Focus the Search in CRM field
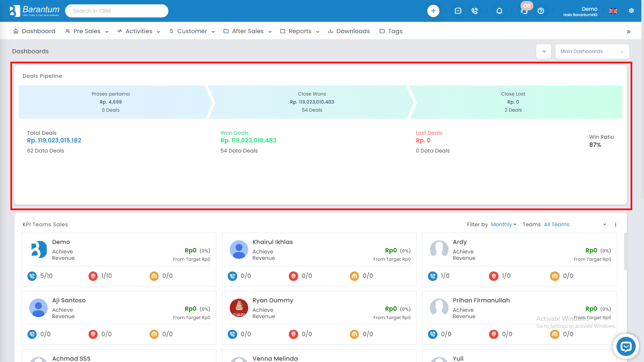 pos(117,11)
